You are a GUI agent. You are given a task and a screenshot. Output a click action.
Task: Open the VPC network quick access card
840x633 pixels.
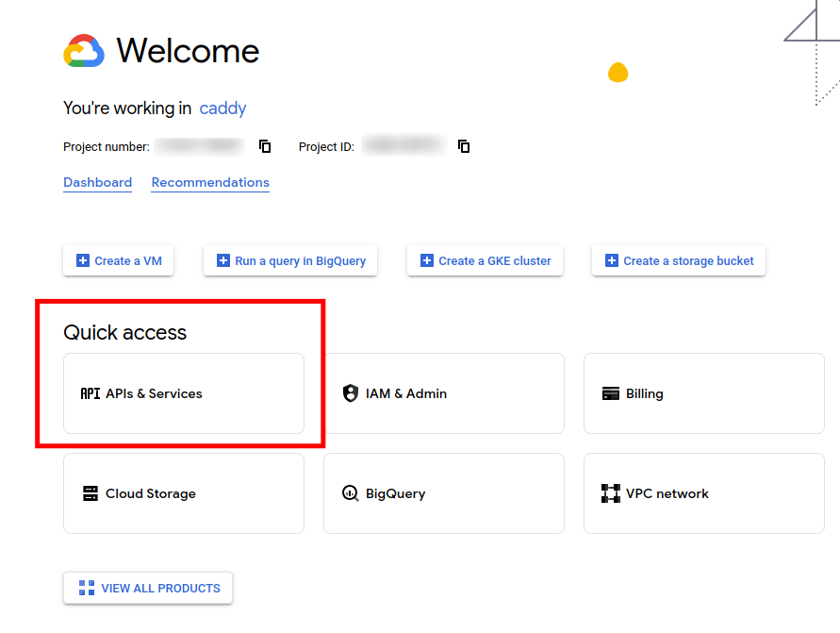[704, 493]
